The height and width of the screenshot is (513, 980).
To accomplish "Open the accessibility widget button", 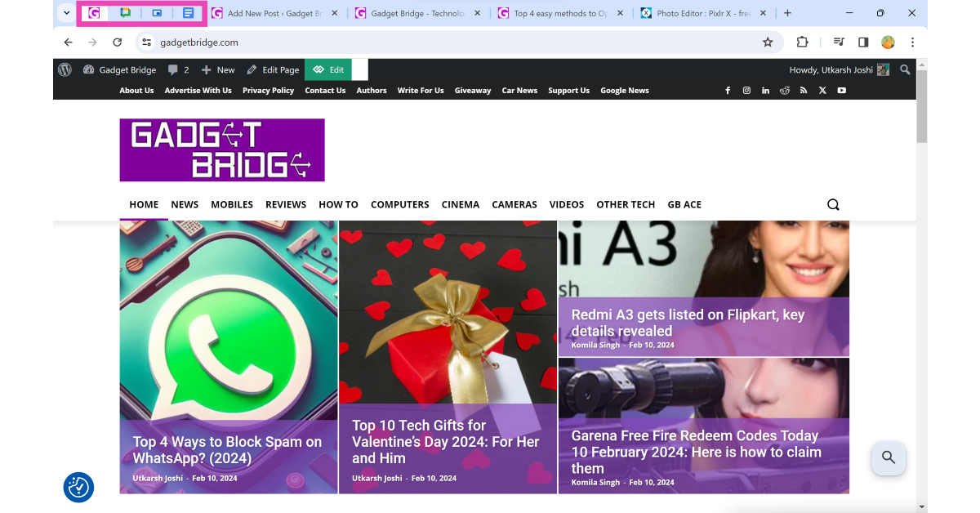I will click(x=78, y=488).
